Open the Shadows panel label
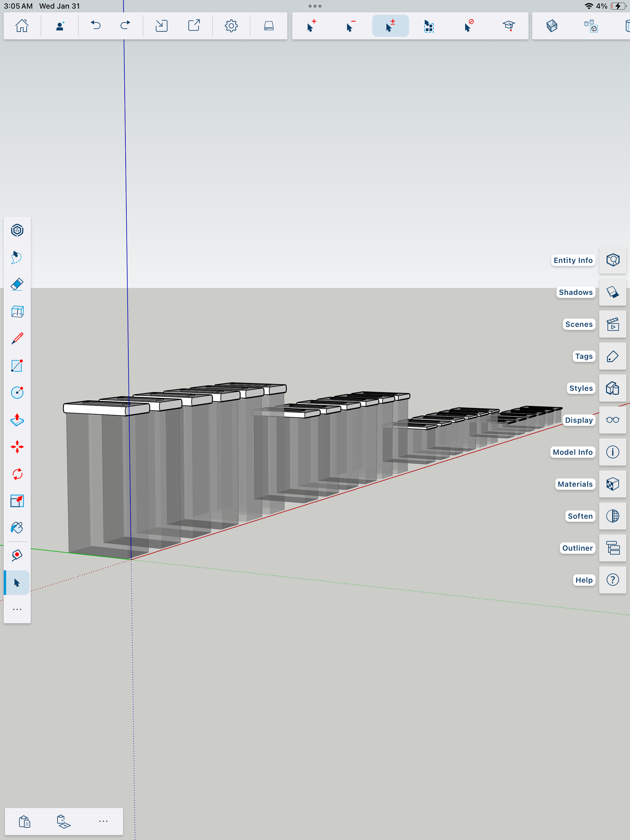This screenshot has height=840, width=630. pyautogui.click(x=575, y=292)
